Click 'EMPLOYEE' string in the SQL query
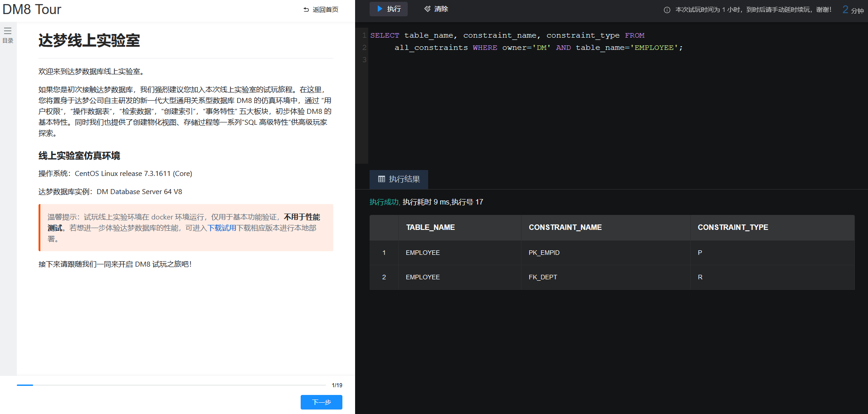868x414 pixels. click(x=654, y=48)
